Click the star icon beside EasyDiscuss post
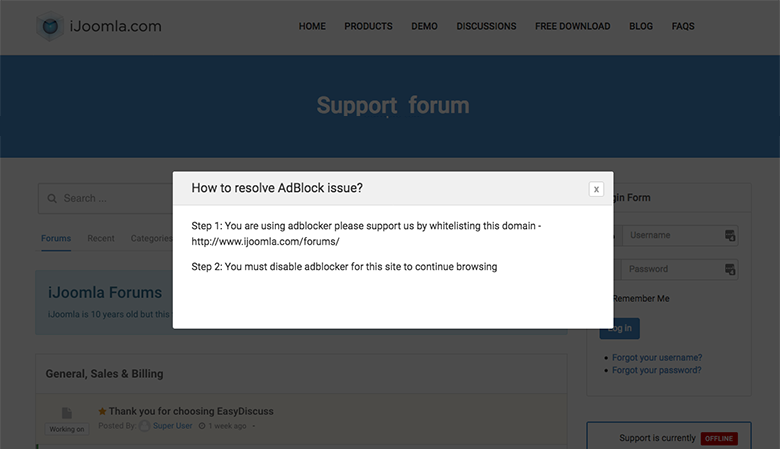 click(102, 411)
